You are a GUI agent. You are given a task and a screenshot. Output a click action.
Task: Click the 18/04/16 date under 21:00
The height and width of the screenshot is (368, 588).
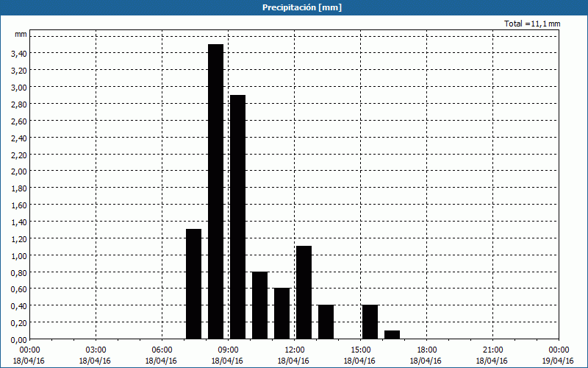click(492, 361)
